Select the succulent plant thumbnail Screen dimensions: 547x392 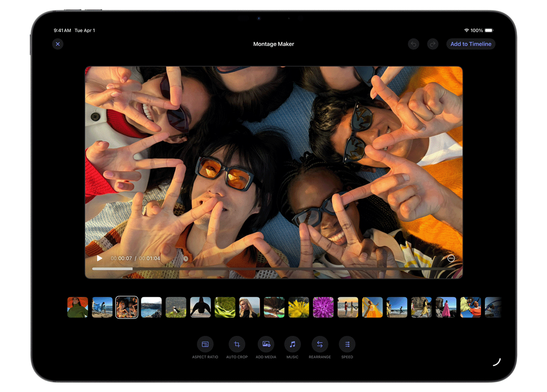(225, 307)
